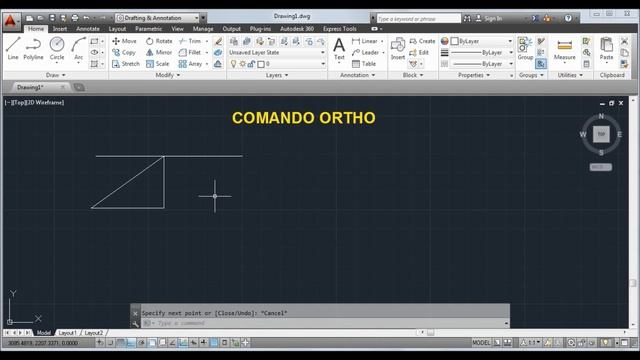
Task: Switch to the Insert ribbon tab
Action: [x=60, y=29]
